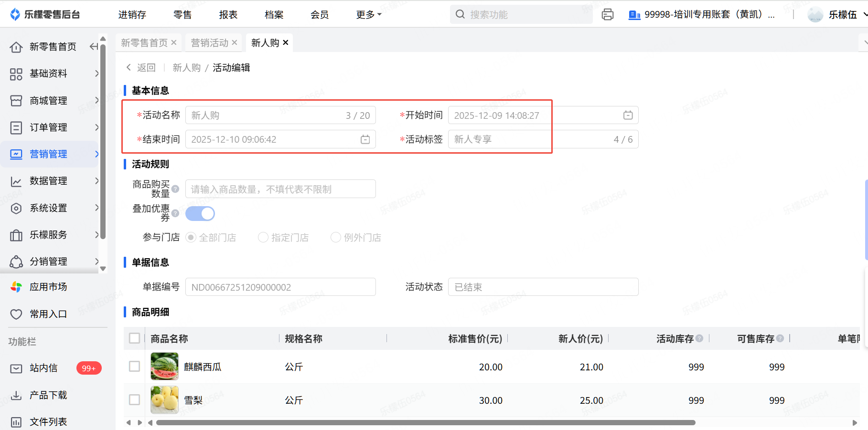The image size is (868, 430).
Task: Tick the checkbox for 麒麟西瓜 row
Action: pyautogui.click(x=135, y=367)
